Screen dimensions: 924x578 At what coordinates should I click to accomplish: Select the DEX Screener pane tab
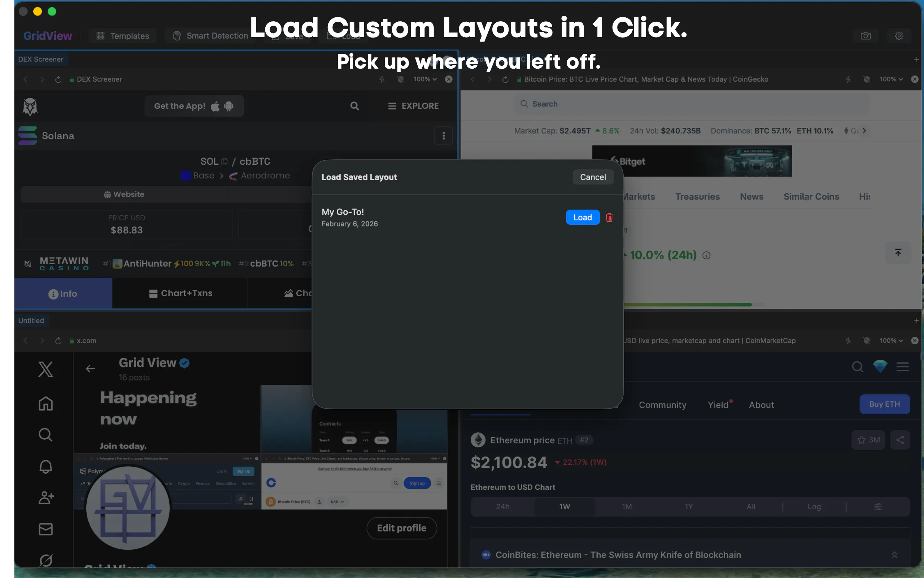(x=41, y=59)
